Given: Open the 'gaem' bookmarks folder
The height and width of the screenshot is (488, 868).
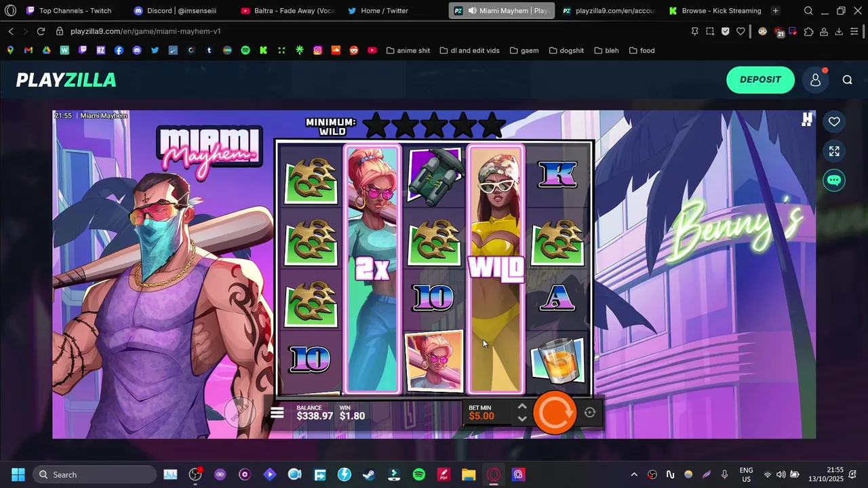Looking at the screenshot, I should (524, 50).
